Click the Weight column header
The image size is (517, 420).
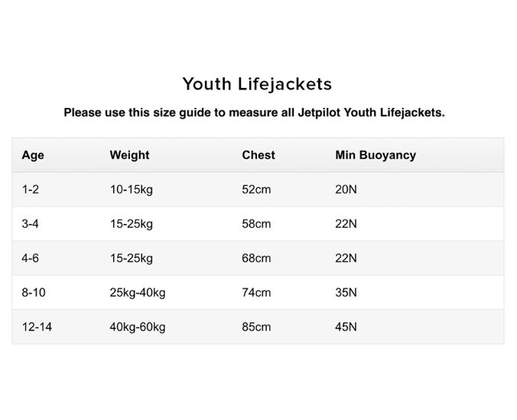point(129,155)
